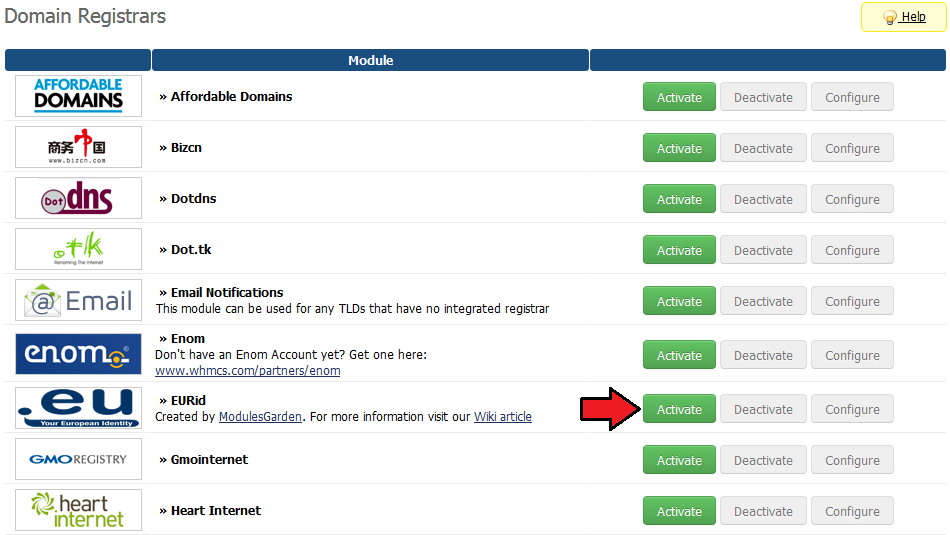Screen dimensions: 950x535
Task: Click "Don't have an Enom Account yet?" text
Action: pos(250,354)
